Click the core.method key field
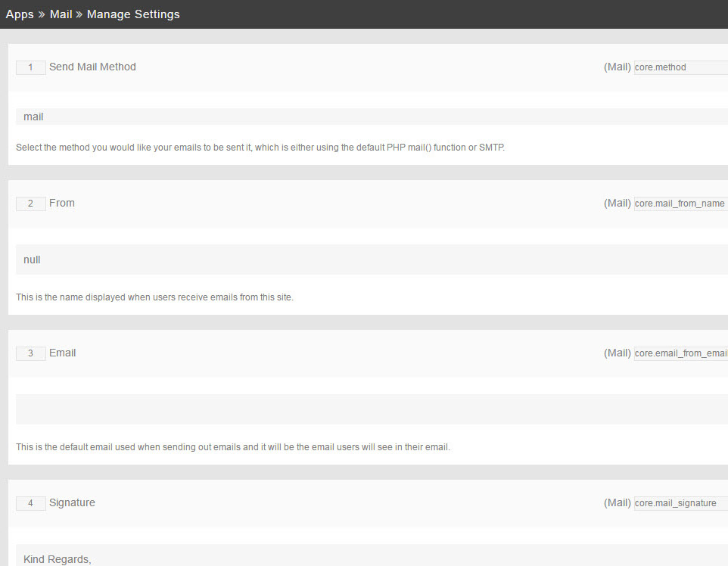 (680, 67)
